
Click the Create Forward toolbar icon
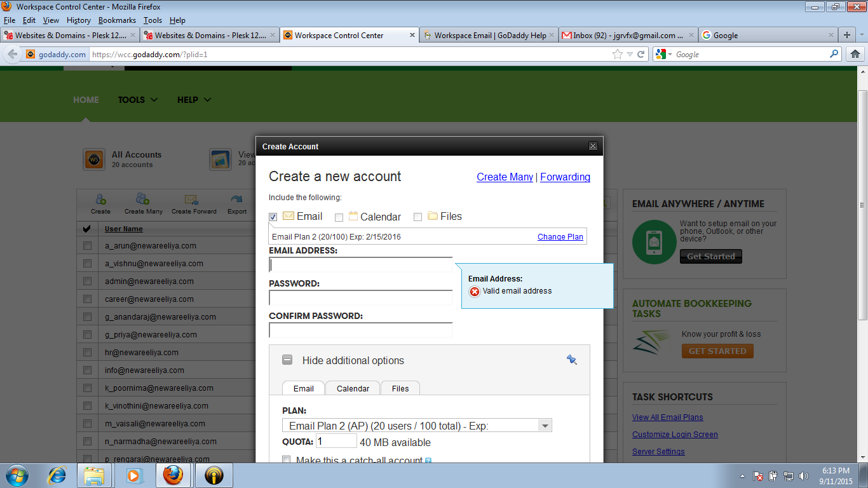(x=192, y=200)
